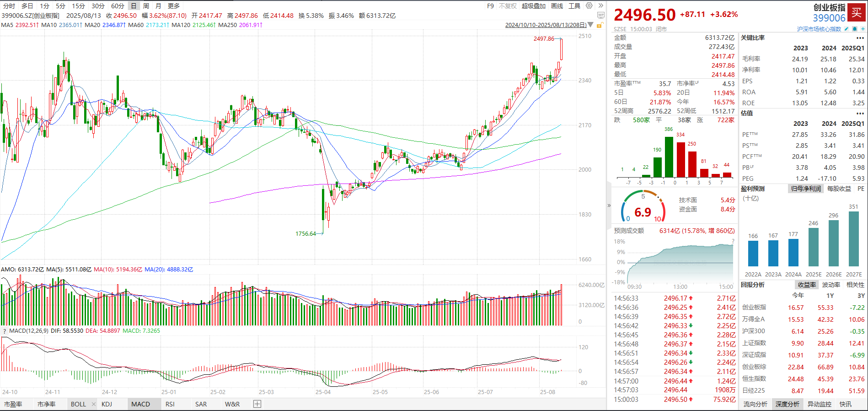
Task: Add a new indicator with plus box
Action: tap(257, 404)
